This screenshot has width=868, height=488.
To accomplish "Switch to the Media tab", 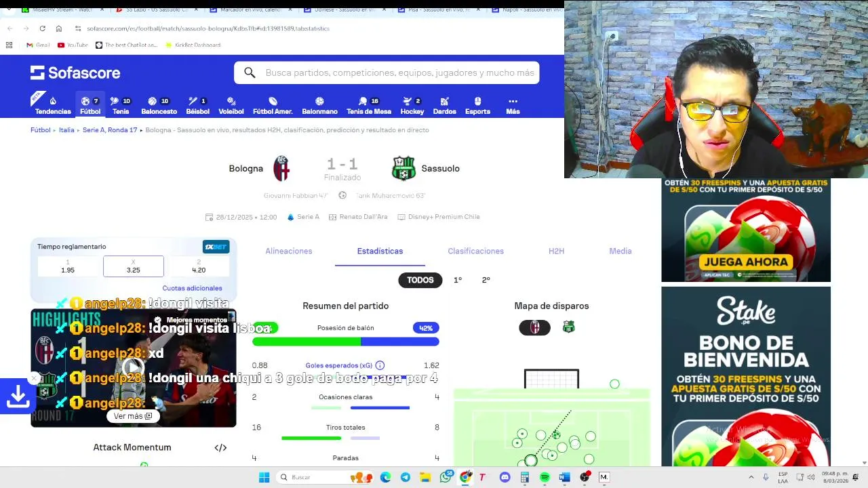I will (x=620, y=251).
